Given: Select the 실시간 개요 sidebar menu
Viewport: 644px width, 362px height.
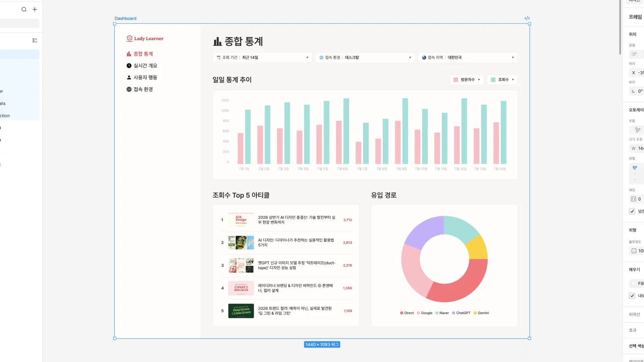Looking at the screenshot, I should [142, 66].
